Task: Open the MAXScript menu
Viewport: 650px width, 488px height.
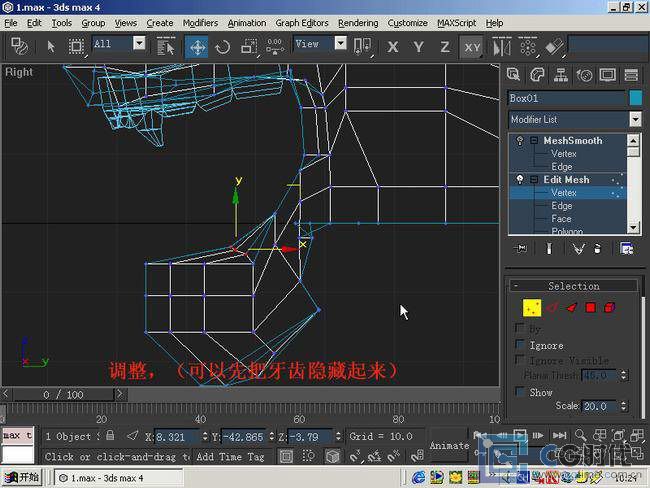Action: coord(456,23)
